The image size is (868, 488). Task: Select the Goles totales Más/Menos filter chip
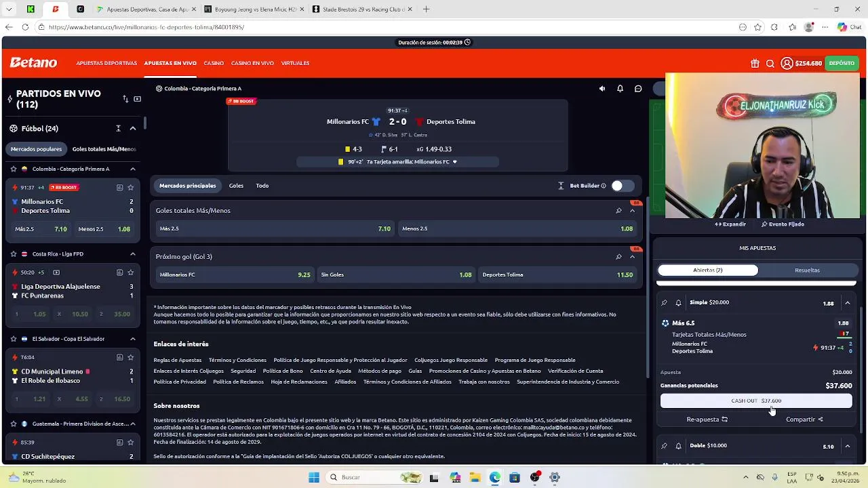point(104,149)
